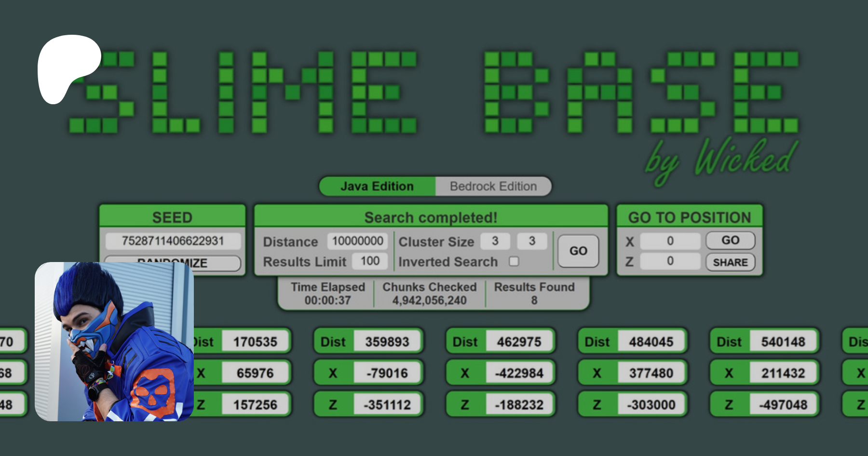Click the Distance input field
Image resolution: width=868 pixels, height=456 pixels.
357,241
